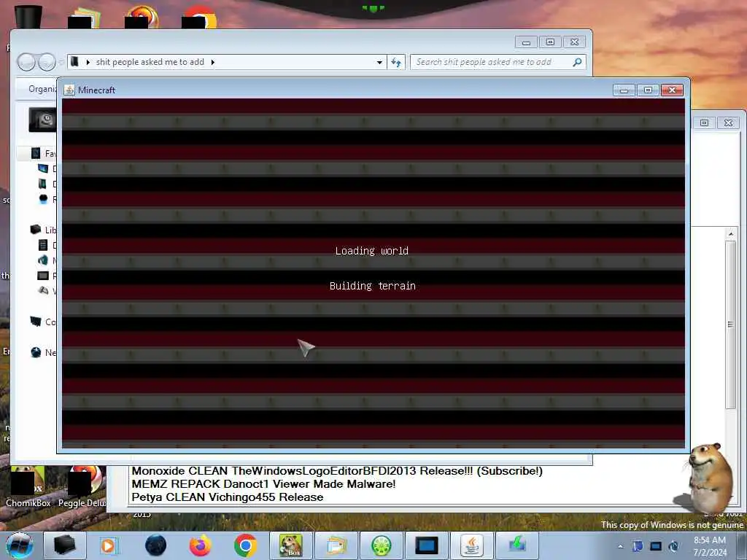Maximize the Explorer window
The height and width of the screenshot is (560, 747).
coord(550,42)
